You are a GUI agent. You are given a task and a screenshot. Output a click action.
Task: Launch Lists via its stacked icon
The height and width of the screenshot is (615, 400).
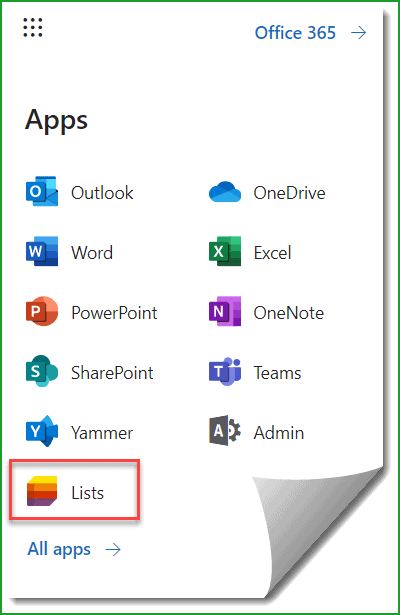coord(42,491)
